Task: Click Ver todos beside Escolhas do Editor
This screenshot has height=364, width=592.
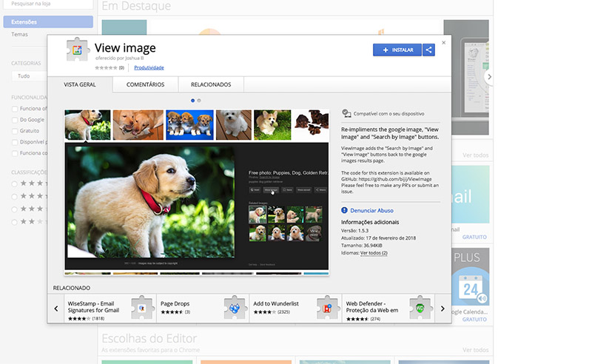Action: [x=475, y=350]
